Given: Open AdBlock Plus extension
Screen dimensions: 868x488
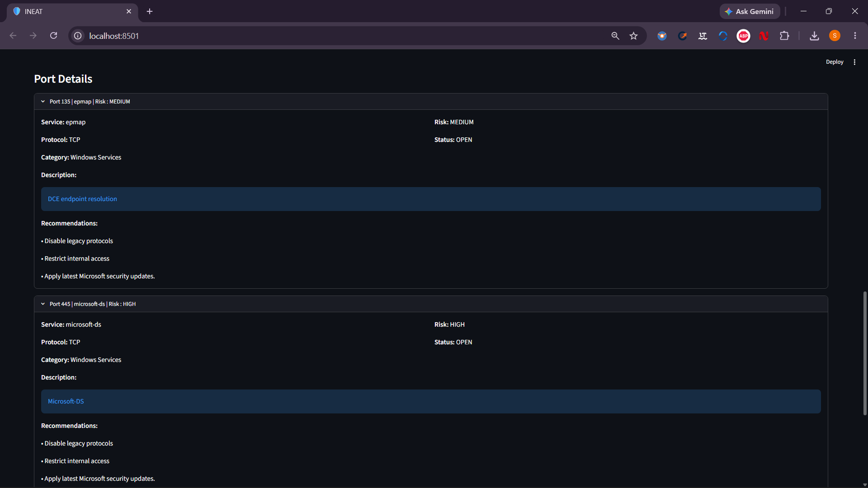Looking at the screenshot, I should [x=743, y=36].
